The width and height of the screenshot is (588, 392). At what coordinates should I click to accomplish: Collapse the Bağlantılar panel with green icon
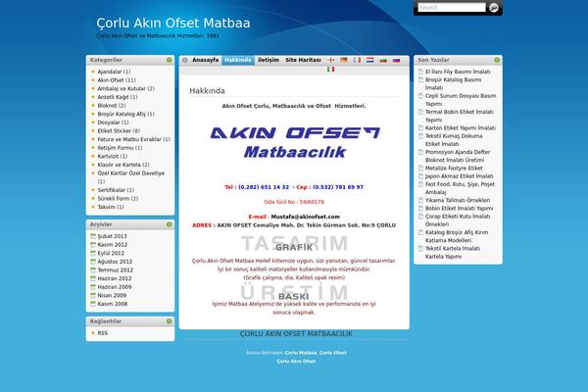pos(170,321)
